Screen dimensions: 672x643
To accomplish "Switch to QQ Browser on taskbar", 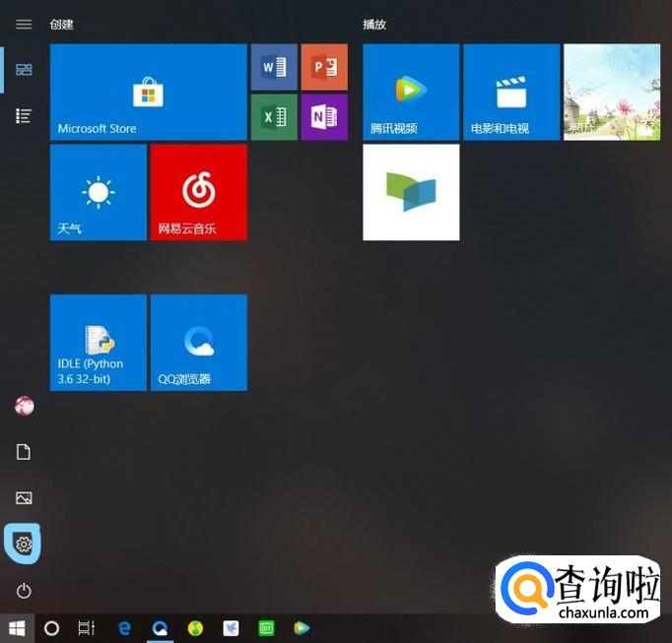I will click(161, 628).
